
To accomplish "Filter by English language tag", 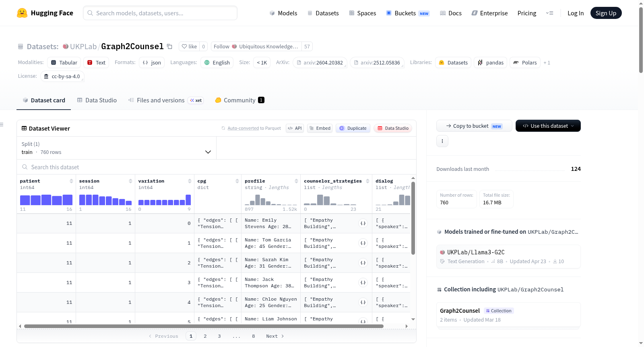I will click(217, 62).
